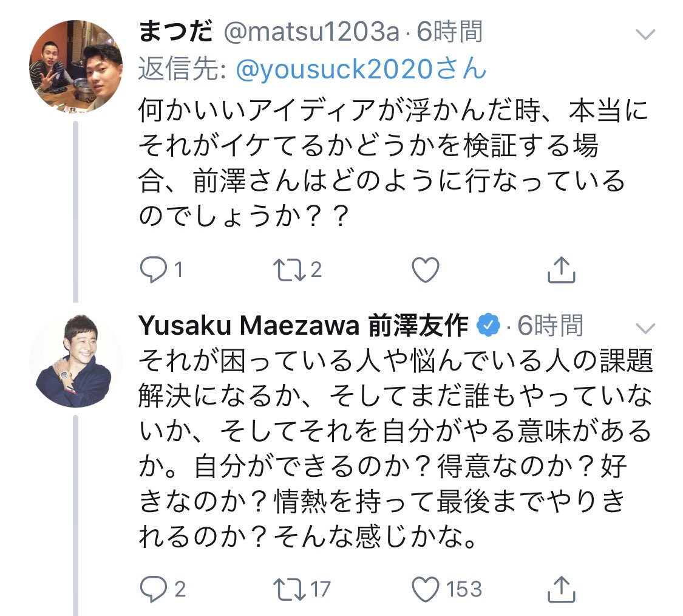Image resolution: width=683 pixels, height=616 pixels.
Task: Share Yusaku Maezawa's tweet
Action: point(561,588)
